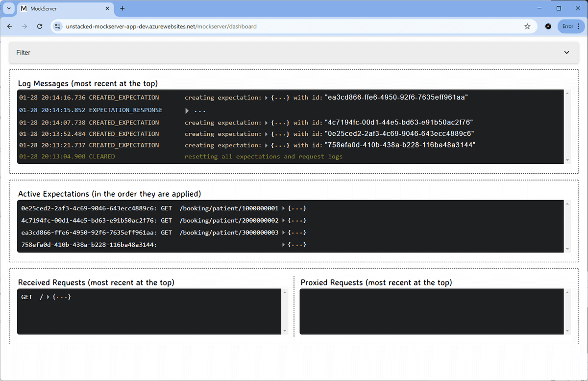Reload the MockServer dashboard page
Screen dimensions: 588x381
(x=40, y=26)
